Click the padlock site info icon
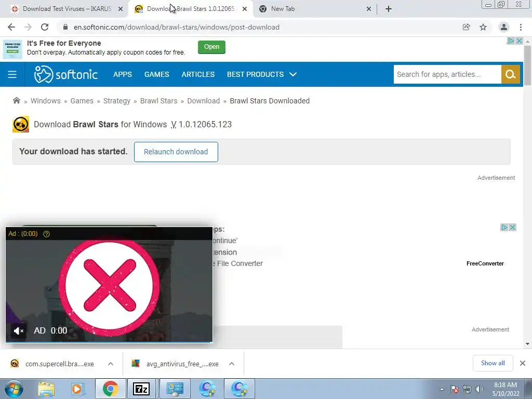 65,27
